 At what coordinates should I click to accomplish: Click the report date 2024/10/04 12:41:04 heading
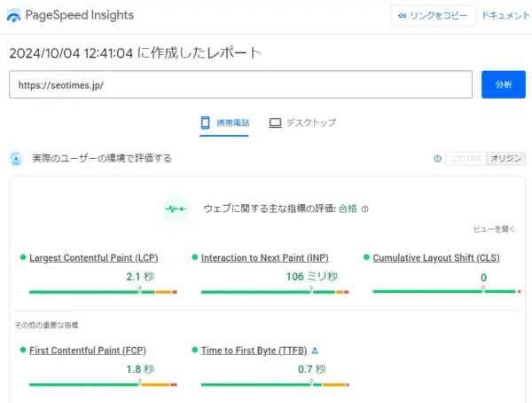coord(135,53)
